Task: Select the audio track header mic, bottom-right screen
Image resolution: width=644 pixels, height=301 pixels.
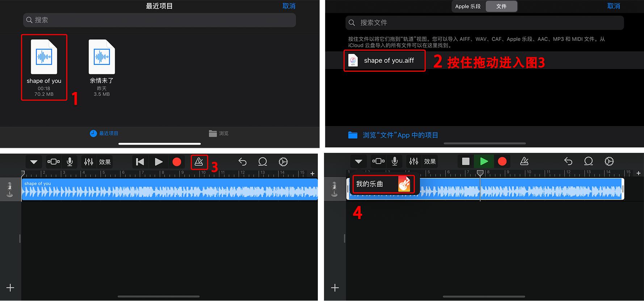Action: [x=334, y=189]
